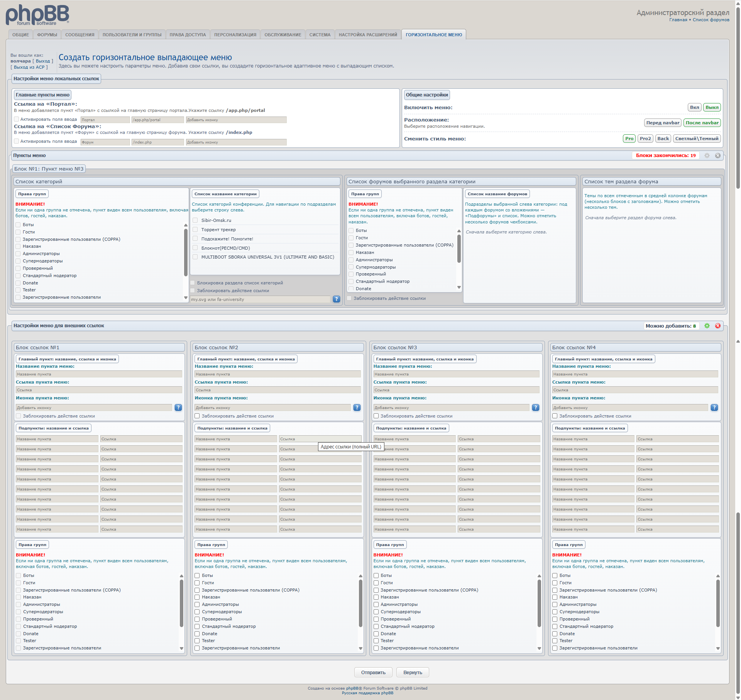Click grey remove icon in Пункты меню header

(717, 156)
